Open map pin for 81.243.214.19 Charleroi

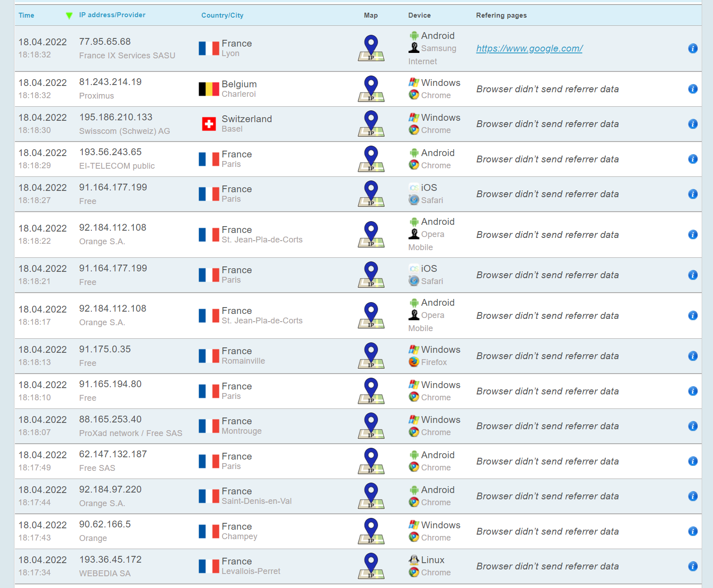[371, 89]
